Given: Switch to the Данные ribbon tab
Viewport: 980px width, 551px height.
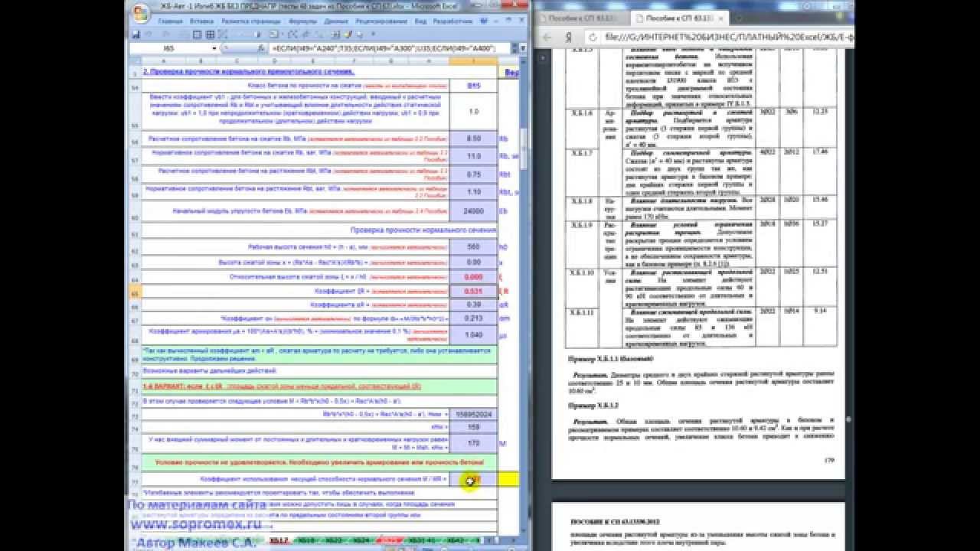Looking at the screenshot, I should click(336, 21).
